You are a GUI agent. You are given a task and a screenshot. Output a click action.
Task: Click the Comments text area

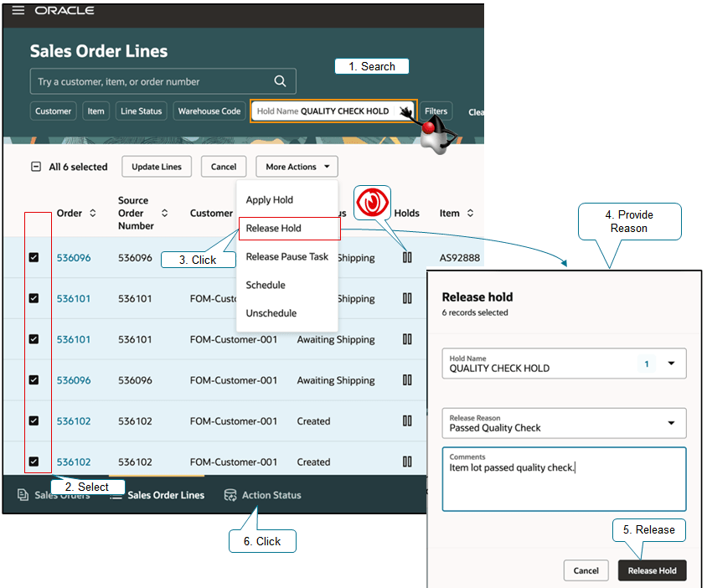(564, 479)
